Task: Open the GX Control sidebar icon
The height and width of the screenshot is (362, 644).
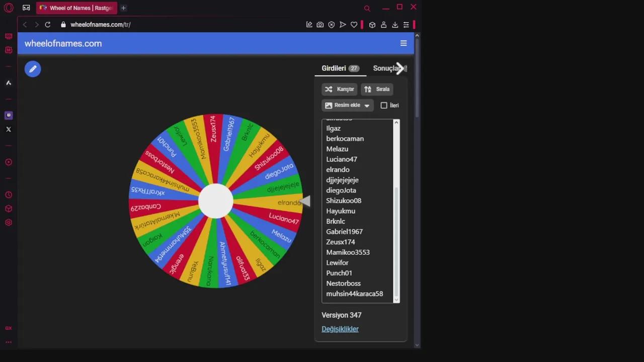Action: coord(9,328)
